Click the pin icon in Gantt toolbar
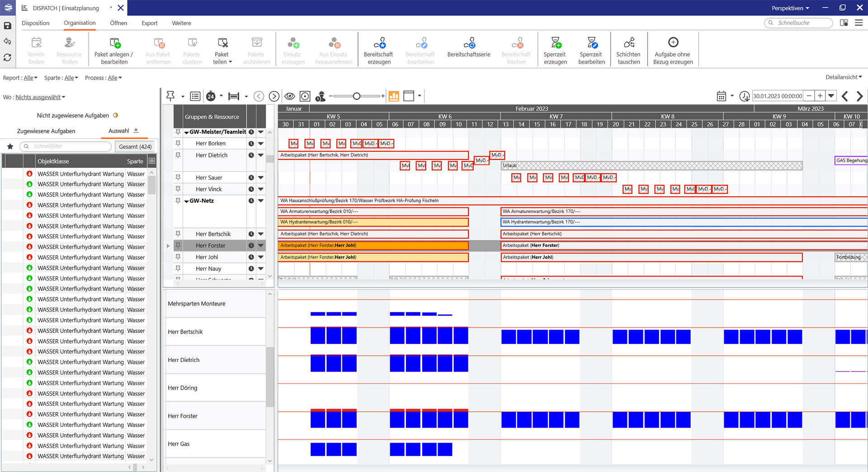 coord(170,96)
